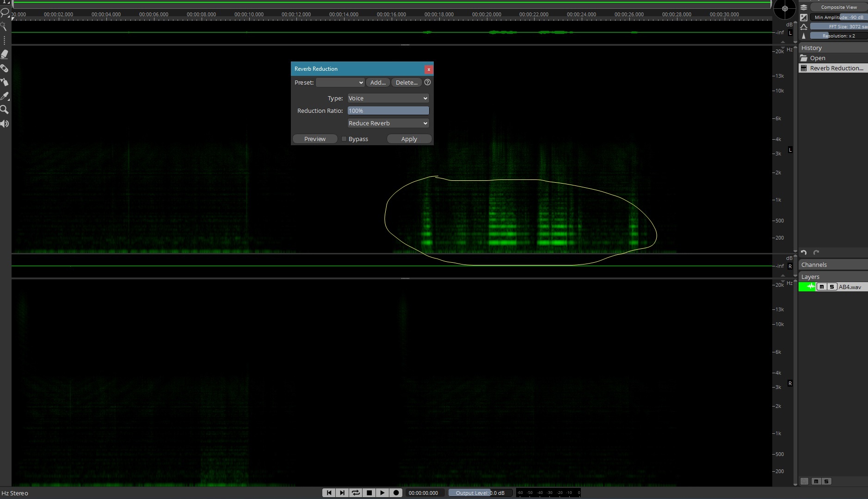Image resolution: width=868 pixels, height=499 pixels.
Task: Select the Playback speaker tool
Action: pyautogui.click(x=5, y=123)
